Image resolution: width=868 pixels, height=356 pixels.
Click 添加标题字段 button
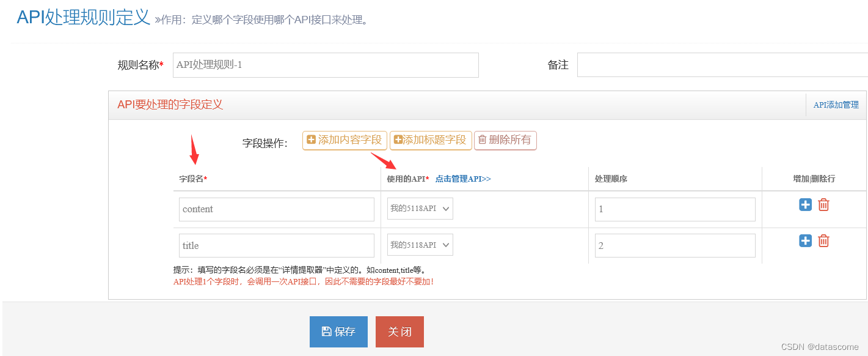click(431, 140)
